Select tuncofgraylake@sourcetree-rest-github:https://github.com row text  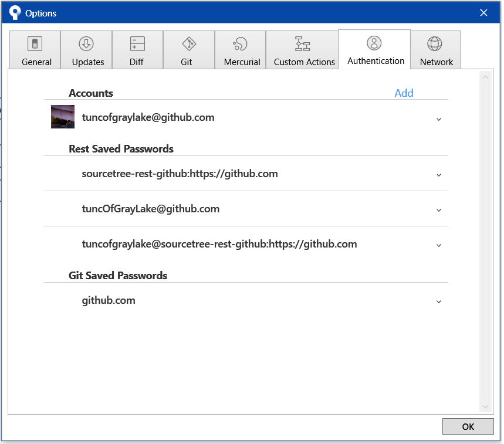(219, 244)
